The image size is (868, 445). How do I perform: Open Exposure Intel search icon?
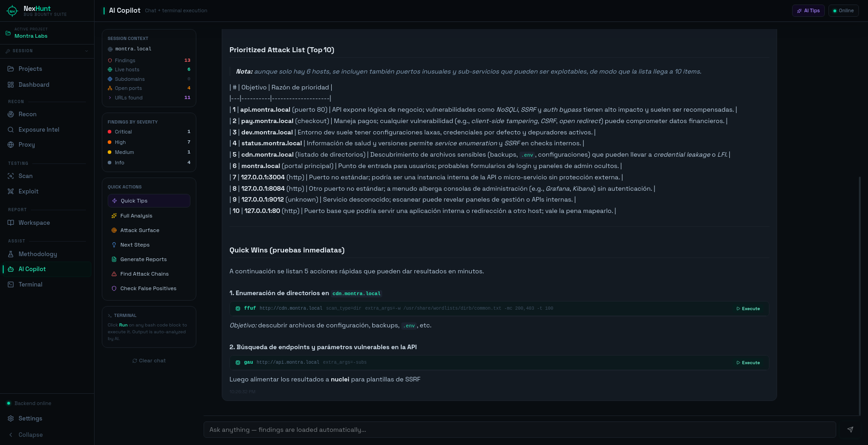tap(11, 130)
